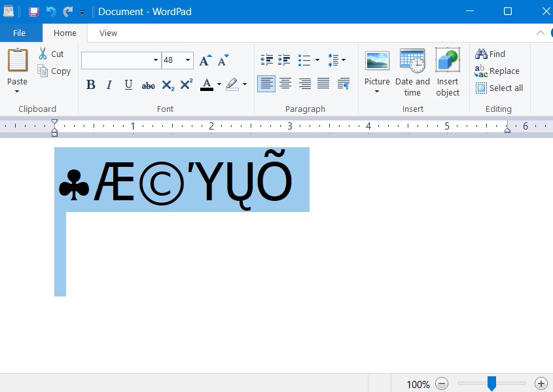Open the Replace dialog
The height and width of the screenshot is (392, 553).
[500, 71]
